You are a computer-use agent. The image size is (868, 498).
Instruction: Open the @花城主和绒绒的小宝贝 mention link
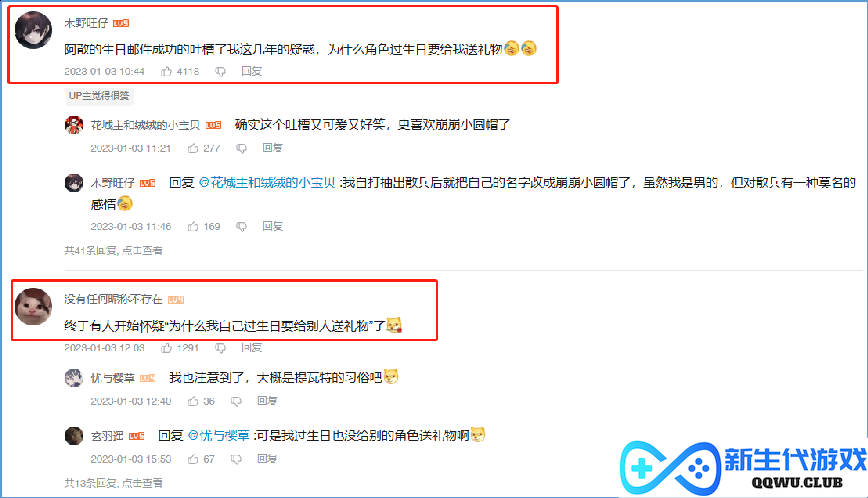267,183
